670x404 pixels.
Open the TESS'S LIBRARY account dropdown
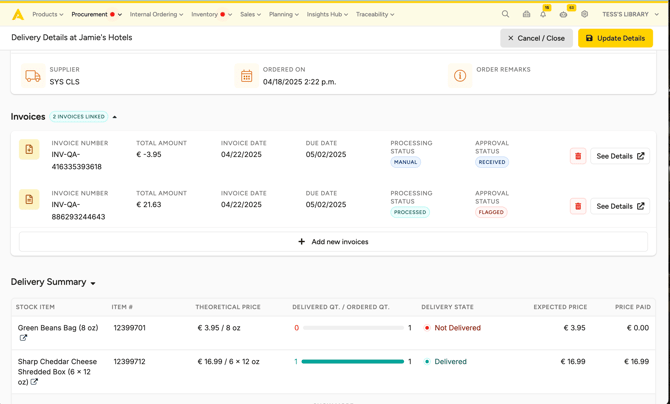click(630, 14)
